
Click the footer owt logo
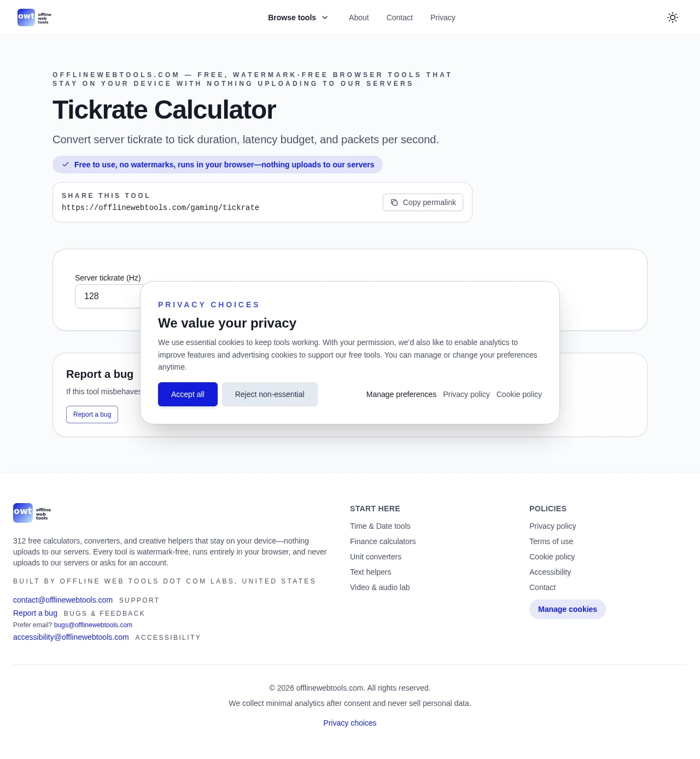32,513
